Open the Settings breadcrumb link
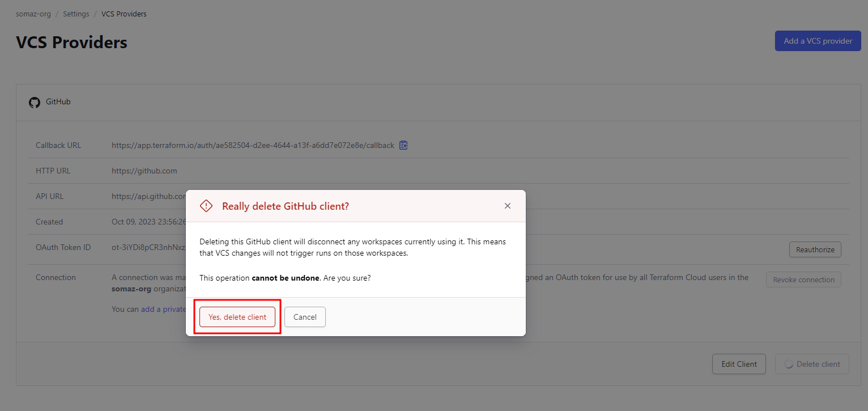 [x=76, y=14]
